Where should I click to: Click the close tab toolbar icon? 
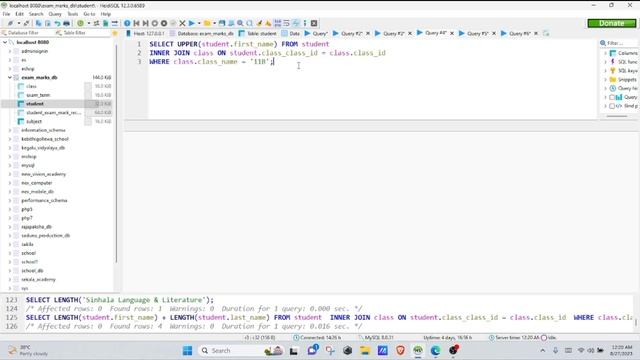(314, 23)
